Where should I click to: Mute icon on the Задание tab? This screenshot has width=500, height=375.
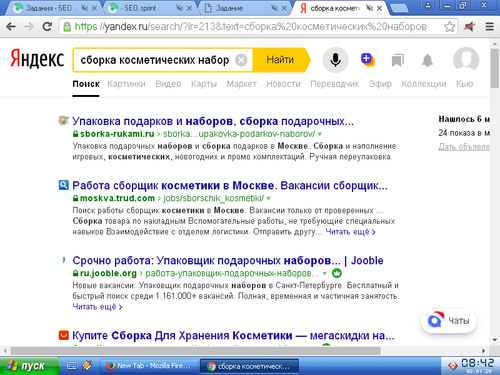click(274, 8)
